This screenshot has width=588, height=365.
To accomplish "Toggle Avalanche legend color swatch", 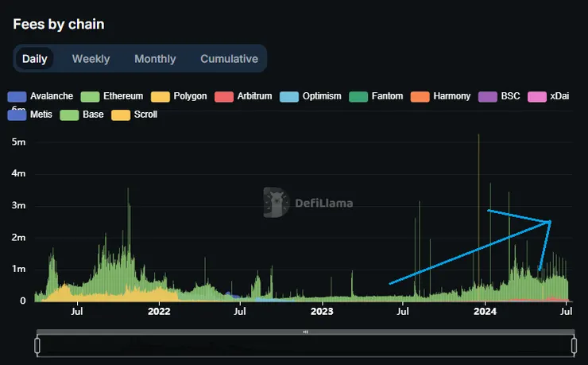I will click(17, 96).
